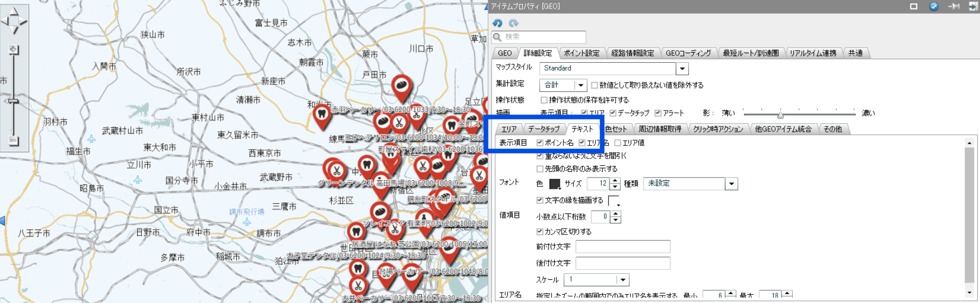
Task: Select the GEOコーディング tab
Action: [688, 53]
